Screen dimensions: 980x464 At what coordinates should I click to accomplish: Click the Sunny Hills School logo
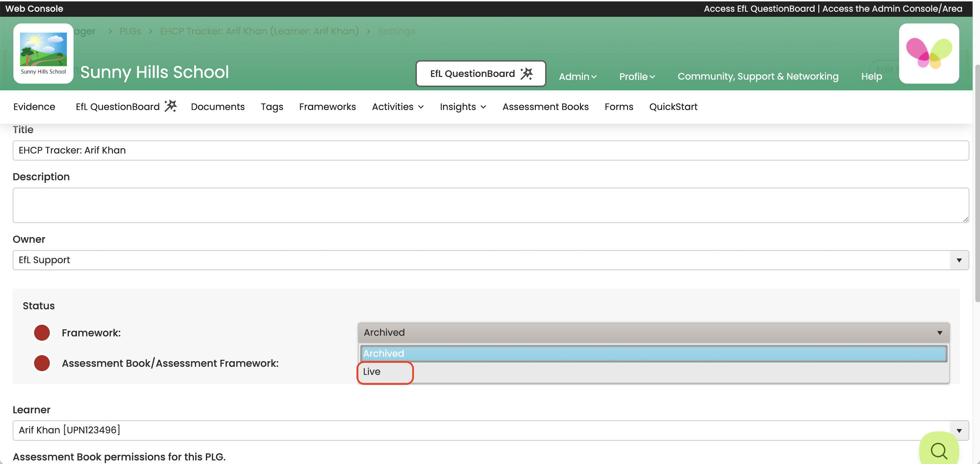pyautogui.click(x=43, y=53)
